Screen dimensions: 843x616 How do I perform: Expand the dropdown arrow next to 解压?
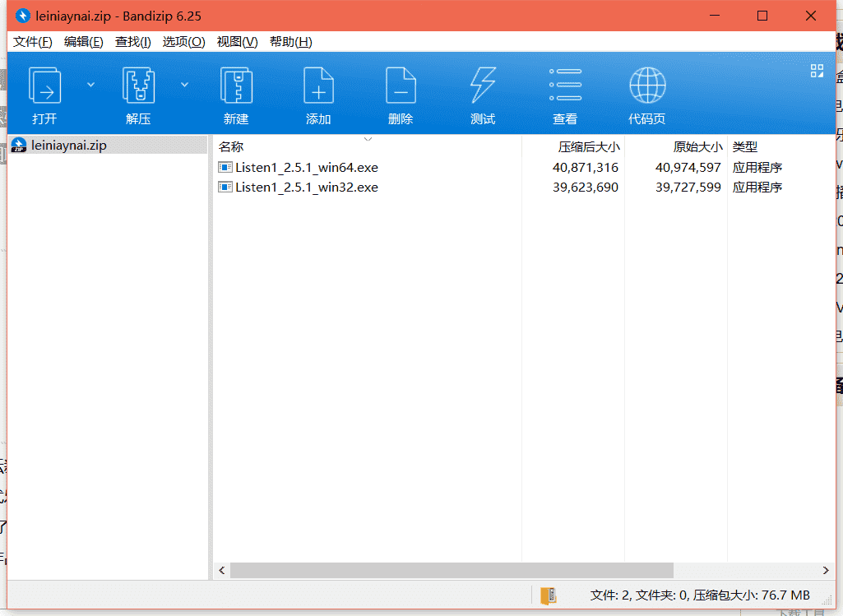coord(184,85)
